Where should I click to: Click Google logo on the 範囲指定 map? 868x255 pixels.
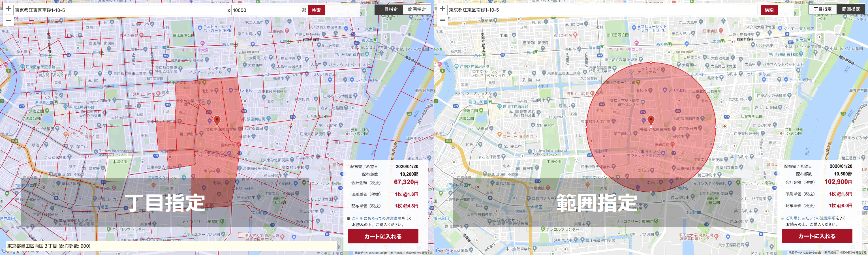click(x=444, y=251)
